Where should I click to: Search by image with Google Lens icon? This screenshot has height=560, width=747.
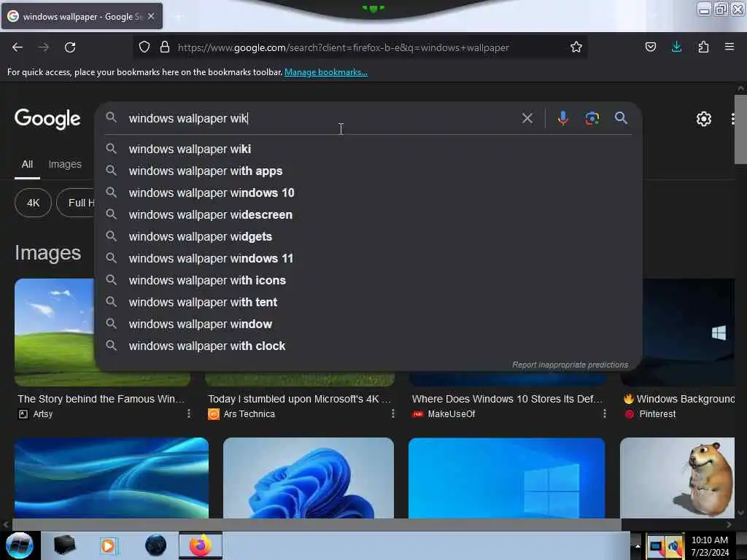pyautogui.click(x=592, y=118)
